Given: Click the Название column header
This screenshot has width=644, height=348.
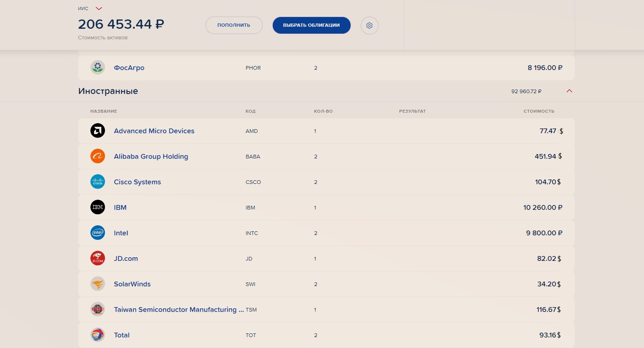Looking at the screenshot, I should [103, 111].
